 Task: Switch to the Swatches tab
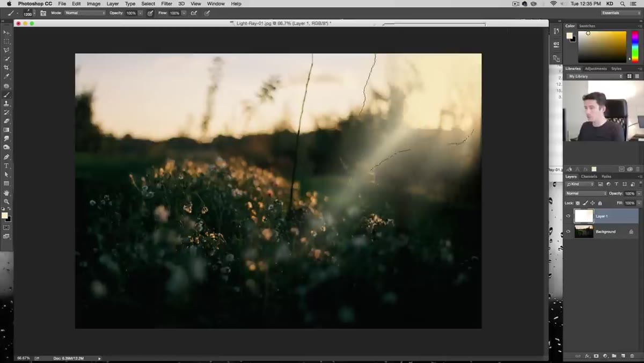[x=587, y=26]
